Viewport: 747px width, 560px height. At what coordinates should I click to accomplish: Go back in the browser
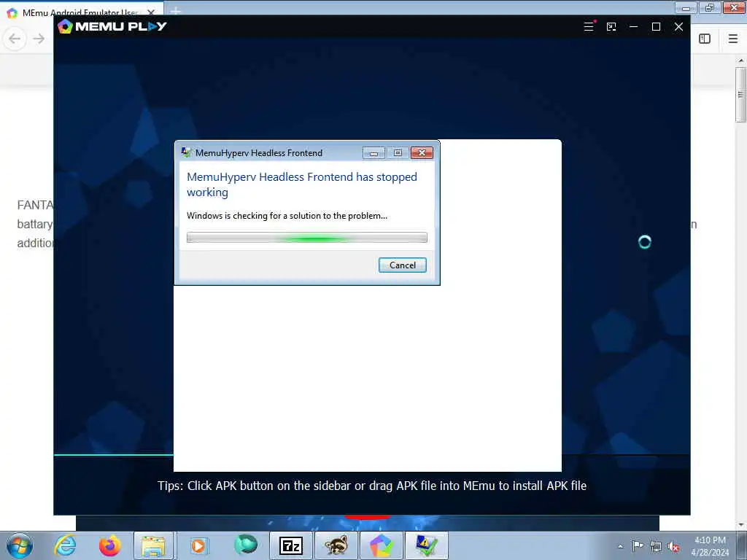point(15,39)
